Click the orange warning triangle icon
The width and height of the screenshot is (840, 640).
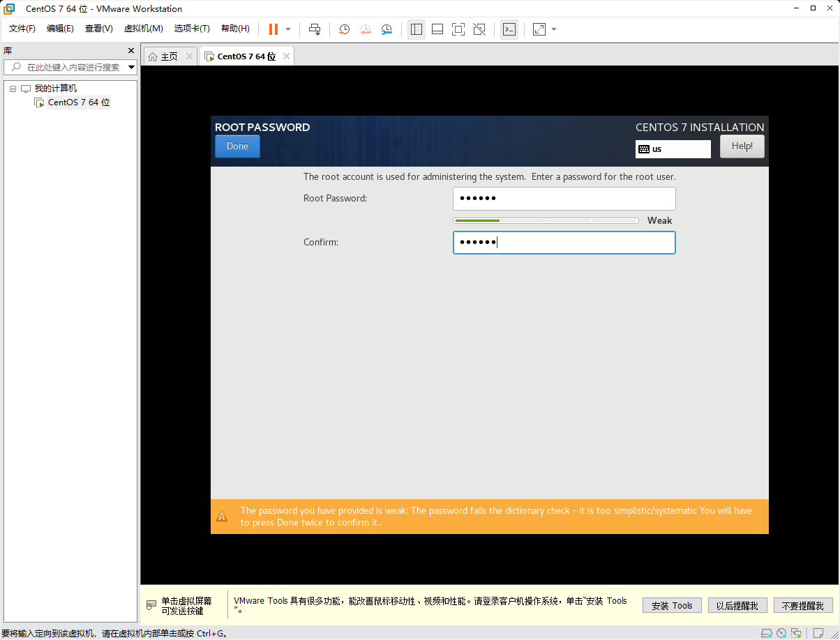pos(222,517)
